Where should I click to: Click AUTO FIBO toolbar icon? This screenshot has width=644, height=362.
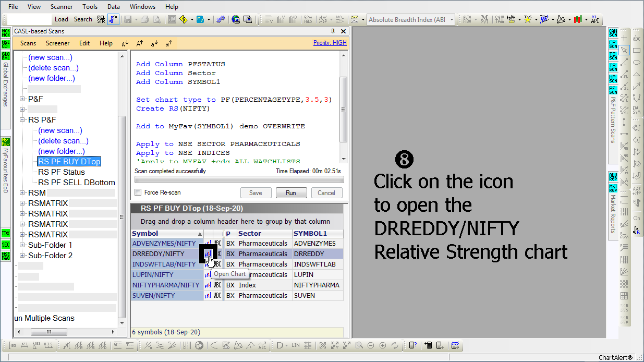467,19
